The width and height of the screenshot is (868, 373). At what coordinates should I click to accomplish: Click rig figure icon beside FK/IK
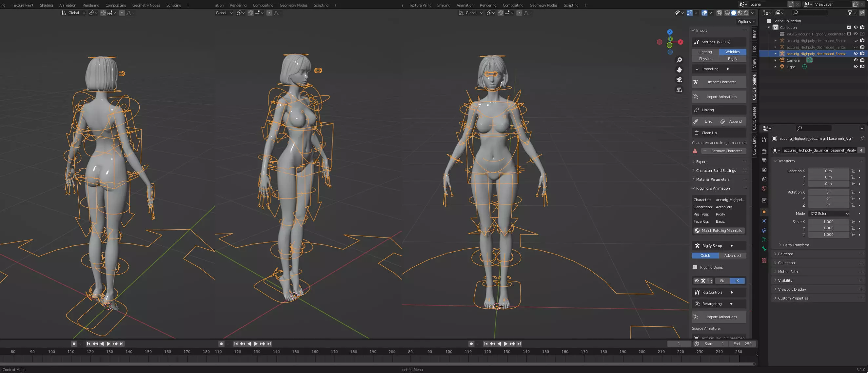[703, 281]
